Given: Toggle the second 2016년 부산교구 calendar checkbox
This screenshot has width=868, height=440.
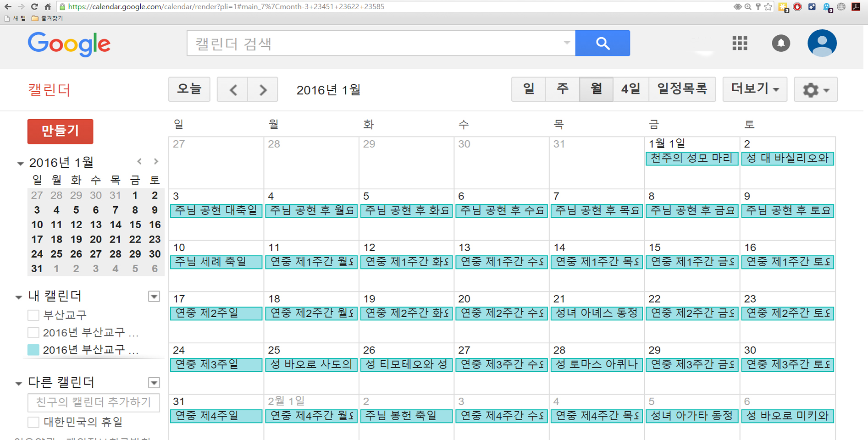Looking at the screenshot, I should tap(33, 333).
